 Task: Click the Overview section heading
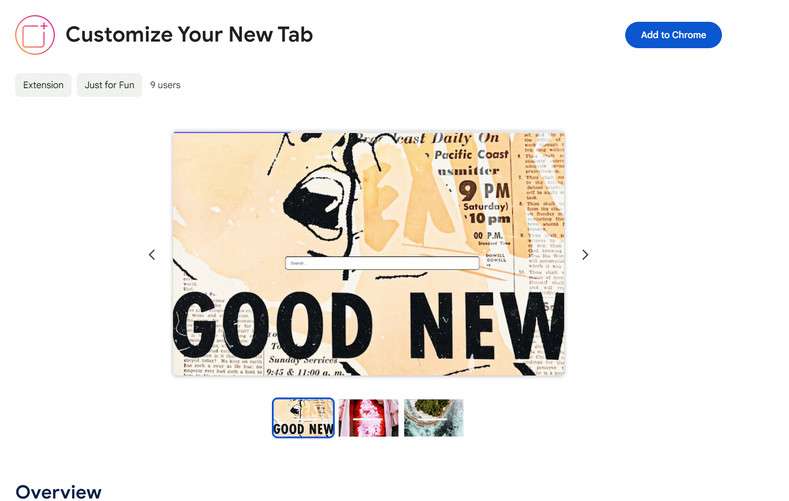58,491
